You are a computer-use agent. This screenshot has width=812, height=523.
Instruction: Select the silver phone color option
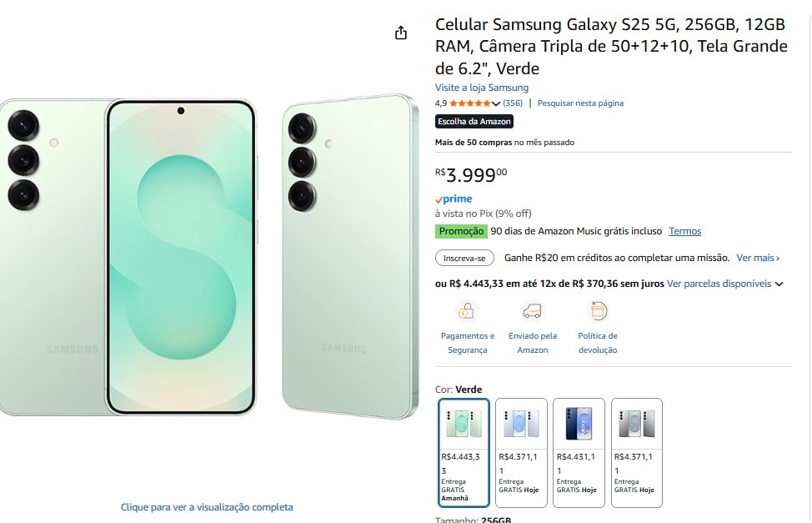click(x=637, y=452)
